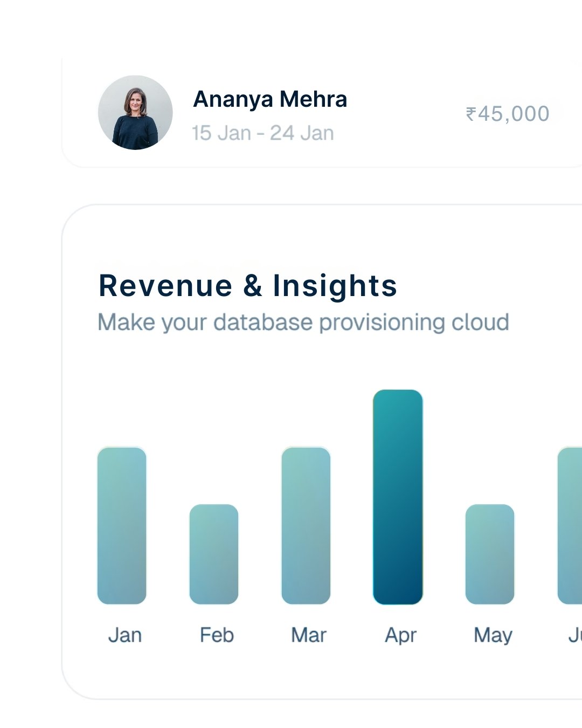Select the May revenue bar
Image resolution: width=582 pixels, height=728 pixels.
tap(490, 554)
